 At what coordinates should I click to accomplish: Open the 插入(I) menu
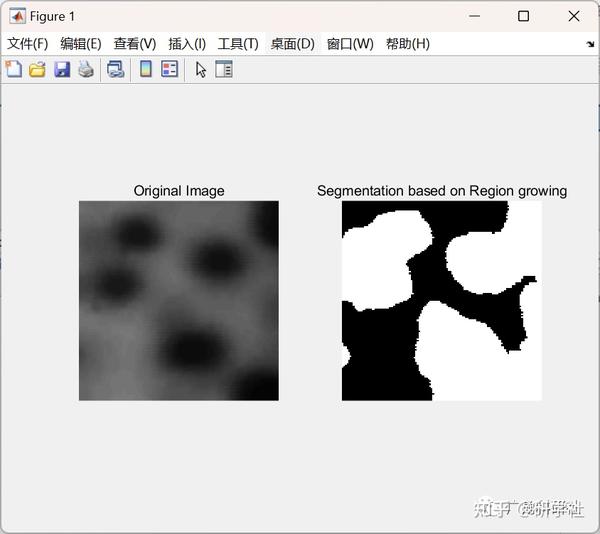[187, 44]
